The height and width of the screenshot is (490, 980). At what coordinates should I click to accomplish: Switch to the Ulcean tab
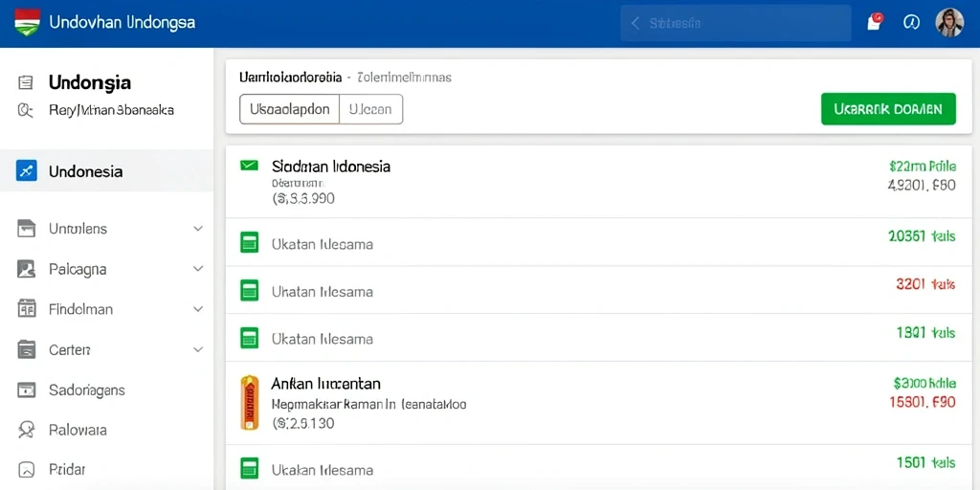(370, 109)
